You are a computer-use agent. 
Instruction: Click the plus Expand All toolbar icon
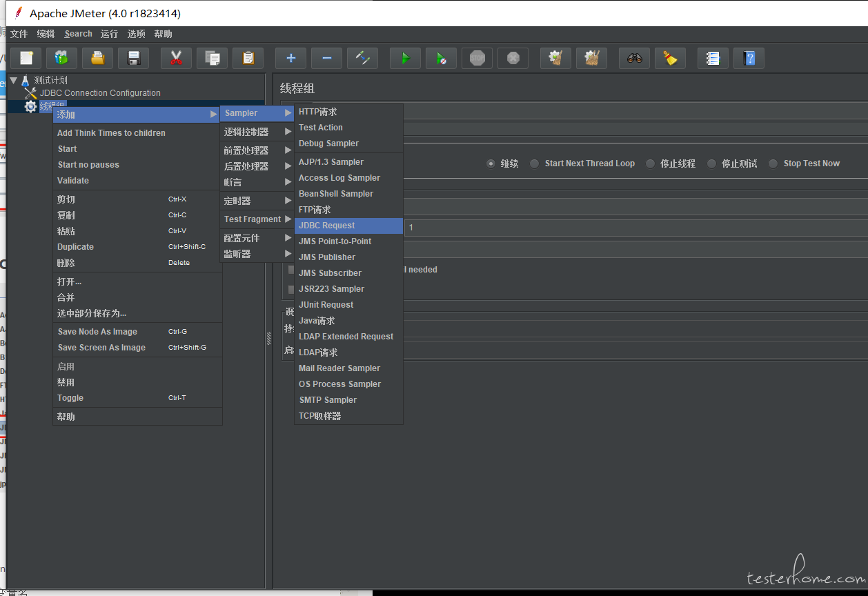tap(291, 59)
